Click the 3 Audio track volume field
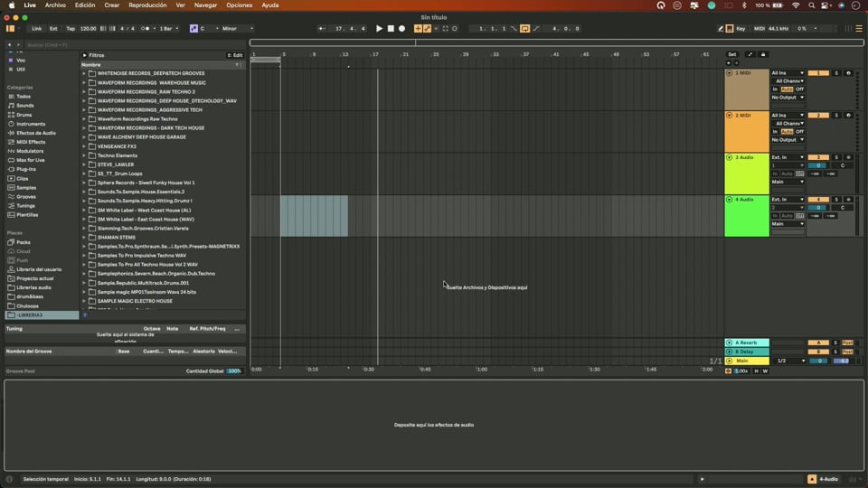868x488 pixels. point(818,165)
